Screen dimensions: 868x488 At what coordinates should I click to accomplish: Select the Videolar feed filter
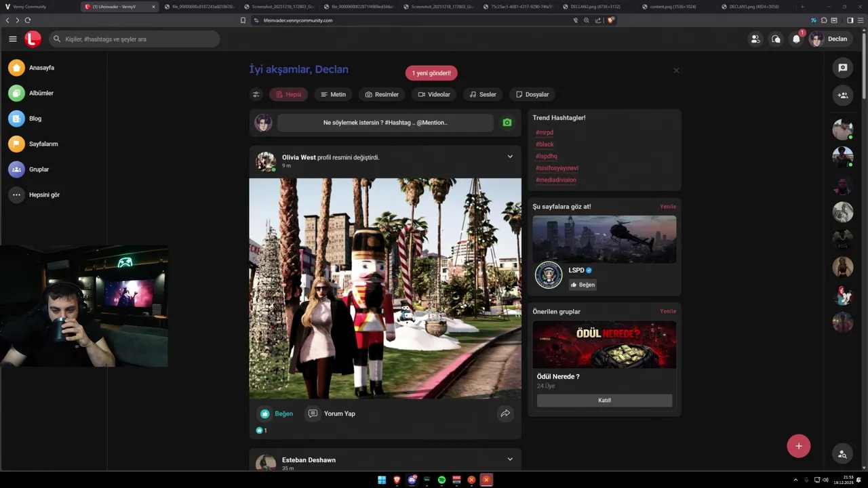coord(434,94)
